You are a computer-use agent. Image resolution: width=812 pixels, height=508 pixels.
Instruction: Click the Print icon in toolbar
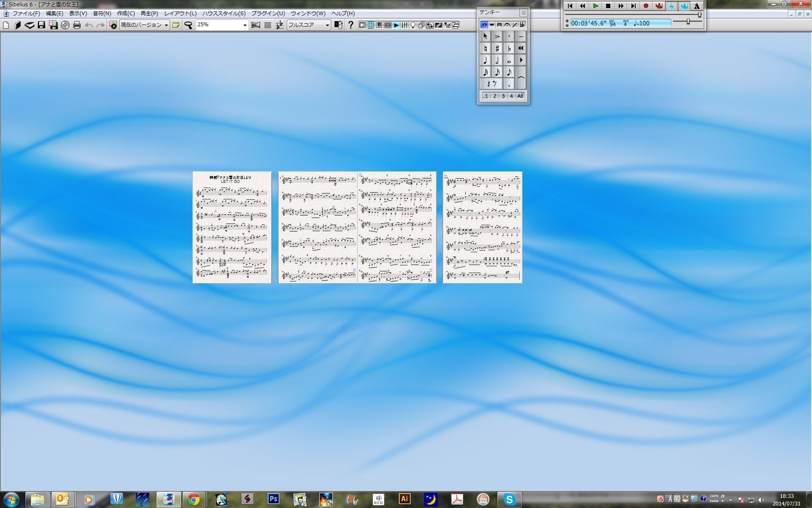pyautogui.click(x=77, y=25)
